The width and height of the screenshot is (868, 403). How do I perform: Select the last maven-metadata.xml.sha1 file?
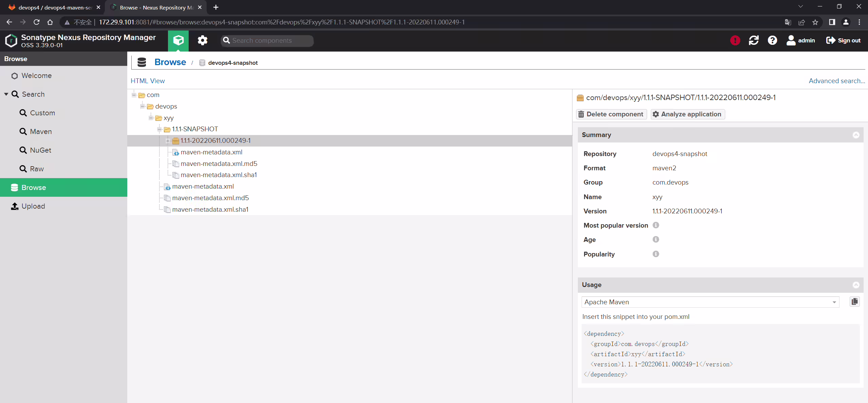point(210,210)
